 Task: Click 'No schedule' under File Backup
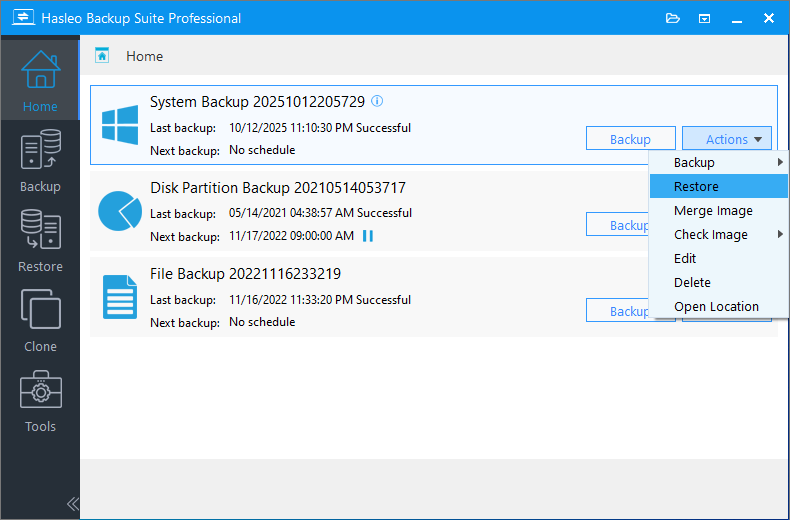[x=262, y=322]
